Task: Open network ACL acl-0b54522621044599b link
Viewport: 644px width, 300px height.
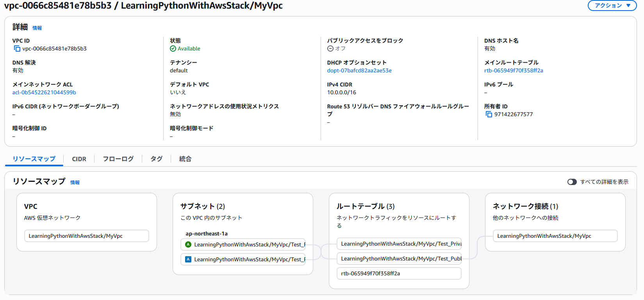Action: pos(44,92)
